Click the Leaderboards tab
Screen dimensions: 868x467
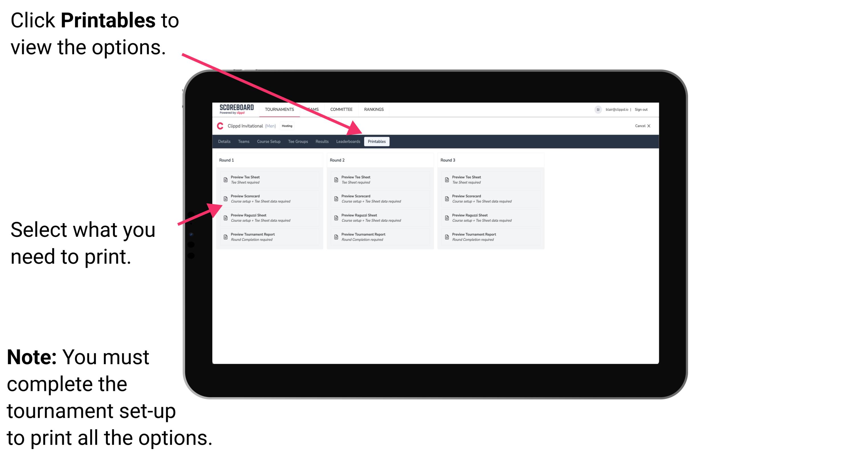(x=347, y=142)
